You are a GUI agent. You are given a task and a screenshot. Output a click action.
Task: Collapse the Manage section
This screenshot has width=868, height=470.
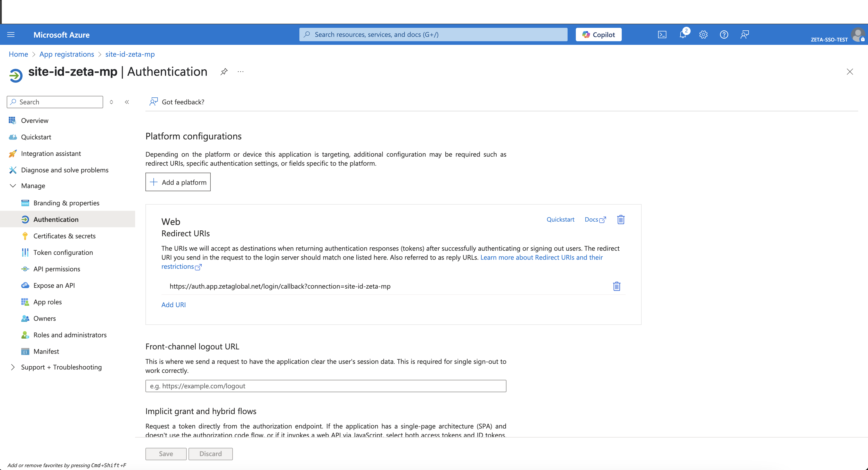click(13, 186)
